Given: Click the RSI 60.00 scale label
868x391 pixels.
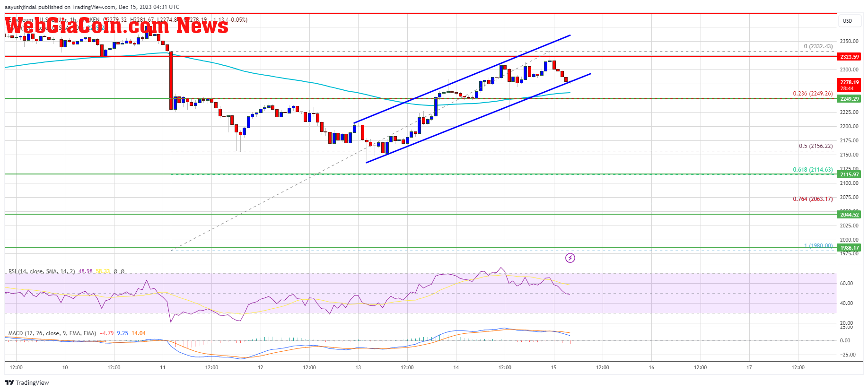Looking at the screenshot, I should (x=846, y=283).
